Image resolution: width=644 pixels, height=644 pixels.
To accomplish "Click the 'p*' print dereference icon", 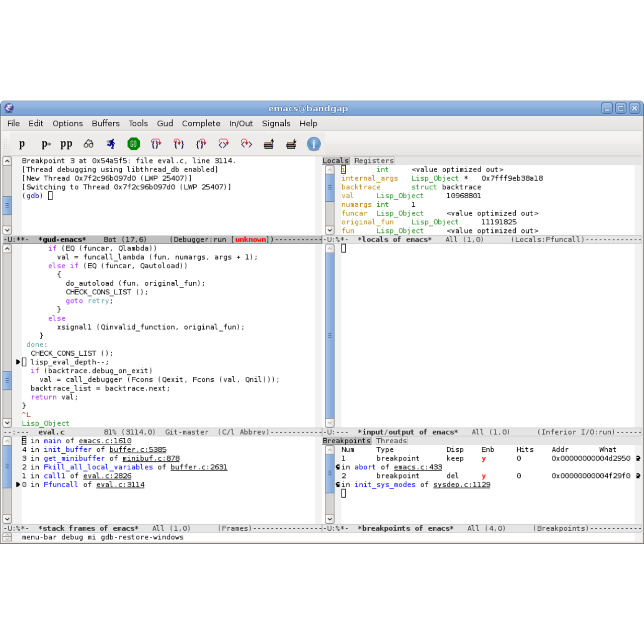I will click(x=46, y=144).
